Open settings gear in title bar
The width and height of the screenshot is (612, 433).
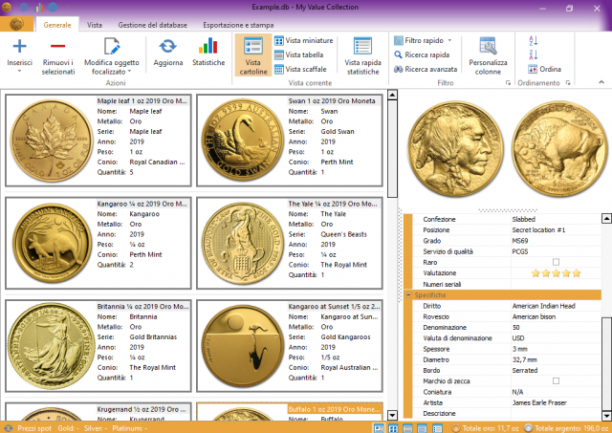tap(24, 7)
